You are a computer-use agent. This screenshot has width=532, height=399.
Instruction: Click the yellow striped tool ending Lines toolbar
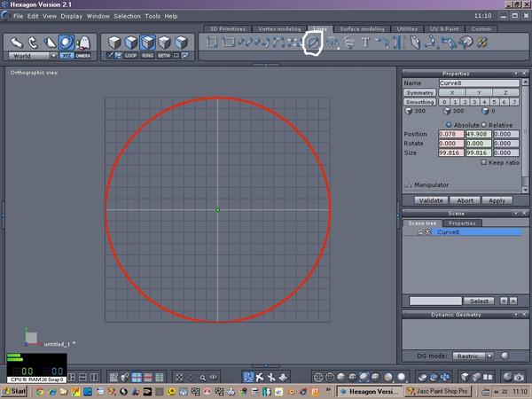(x=482, y=43)
